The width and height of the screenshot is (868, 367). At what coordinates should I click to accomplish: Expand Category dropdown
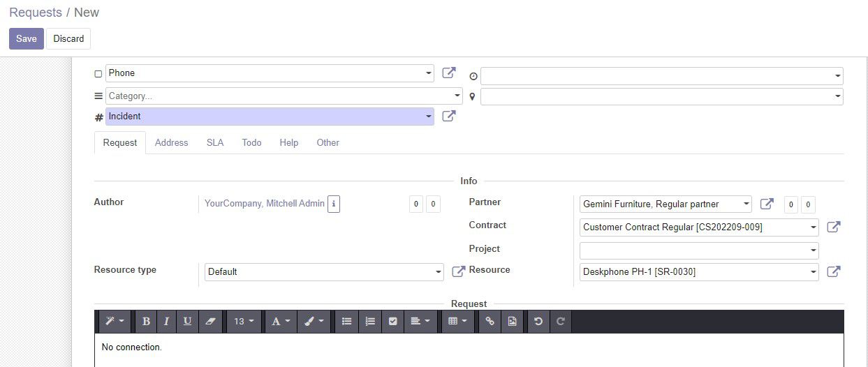[x=457, y=96]
